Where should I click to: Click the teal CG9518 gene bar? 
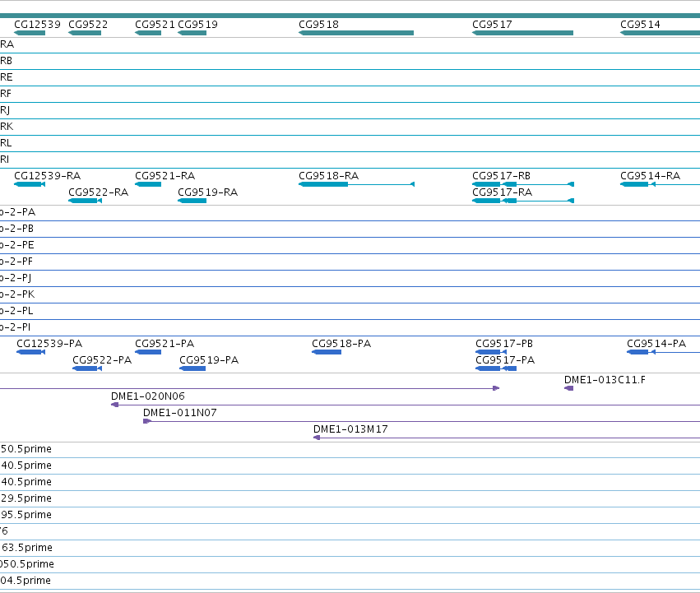click(x=356, y=33)
